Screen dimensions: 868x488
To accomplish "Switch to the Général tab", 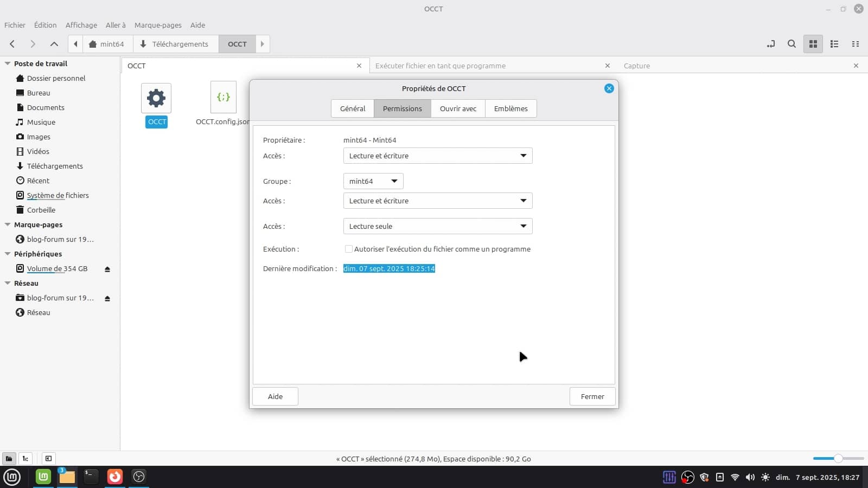I will point(353,108).
